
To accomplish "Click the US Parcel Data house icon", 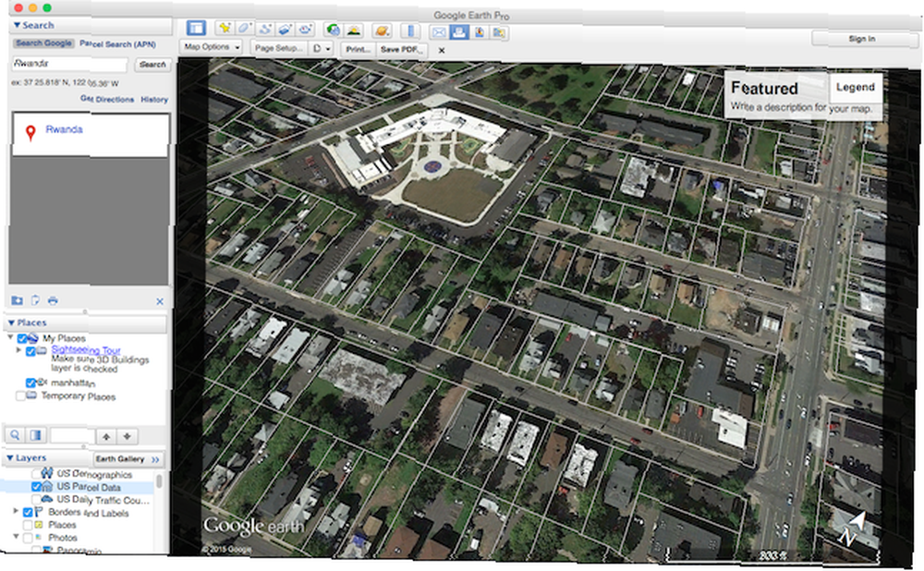I will [48, 486].
